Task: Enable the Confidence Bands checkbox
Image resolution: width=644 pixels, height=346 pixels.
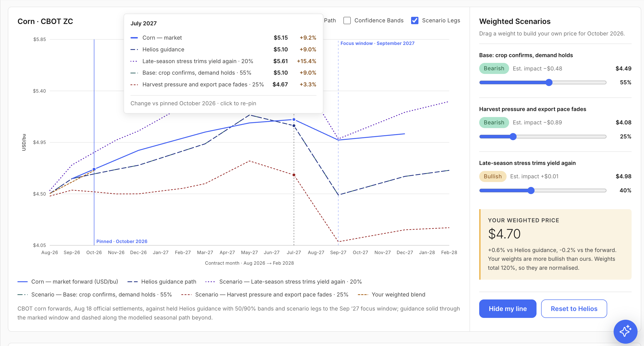Action: click(x=347, y=21)
